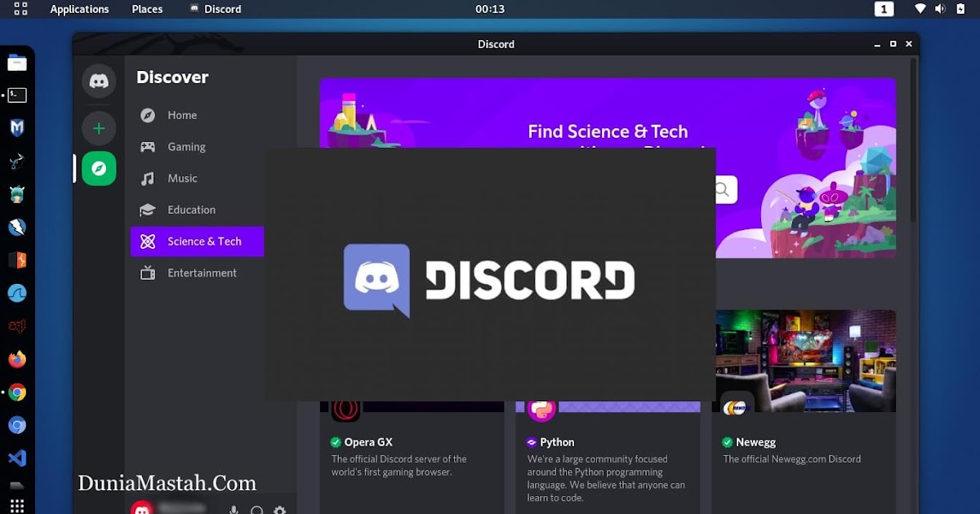Launch orange Burp Suite dock icon
This screenshot has height=514, width=980.
(x=17, y=260)
